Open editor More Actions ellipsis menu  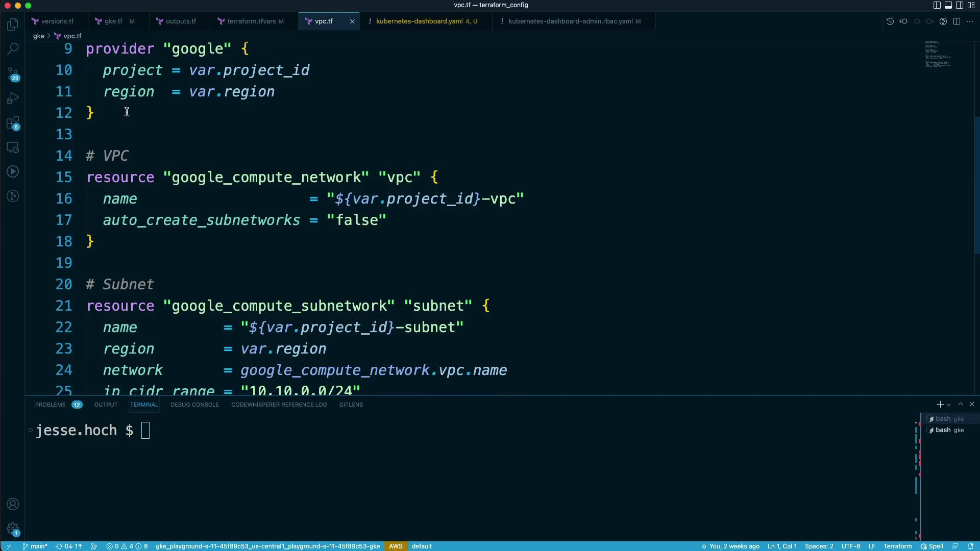click(x=970, y=21)
